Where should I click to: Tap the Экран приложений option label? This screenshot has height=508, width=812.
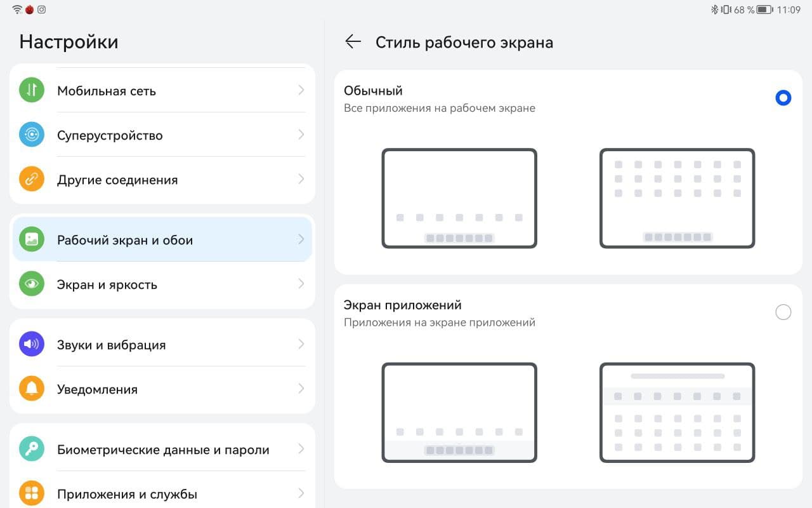click(x=402, y=305)
